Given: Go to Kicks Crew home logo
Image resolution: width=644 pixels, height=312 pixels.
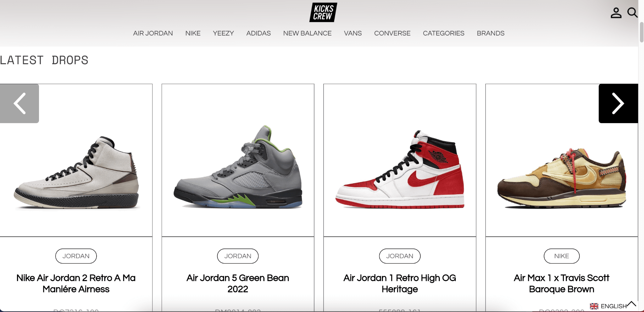Looking at the screenshot, I should coord(323,12).
